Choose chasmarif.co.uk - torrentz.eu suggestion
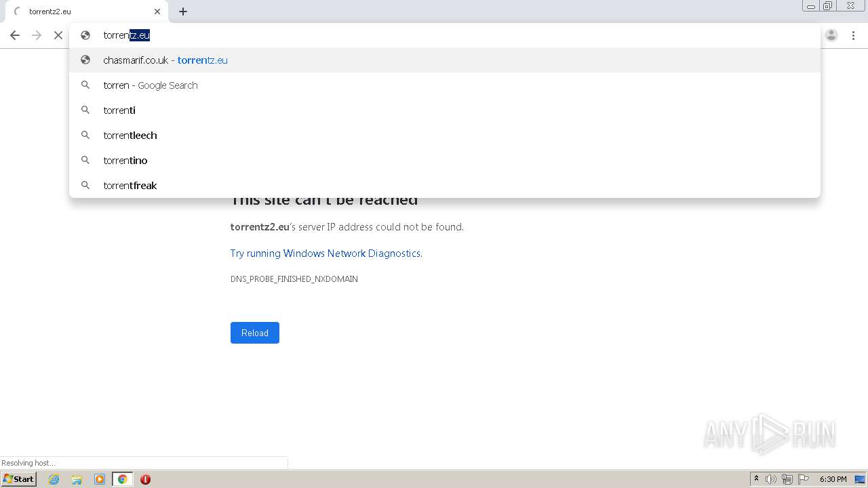 click(x=445, y=60)
